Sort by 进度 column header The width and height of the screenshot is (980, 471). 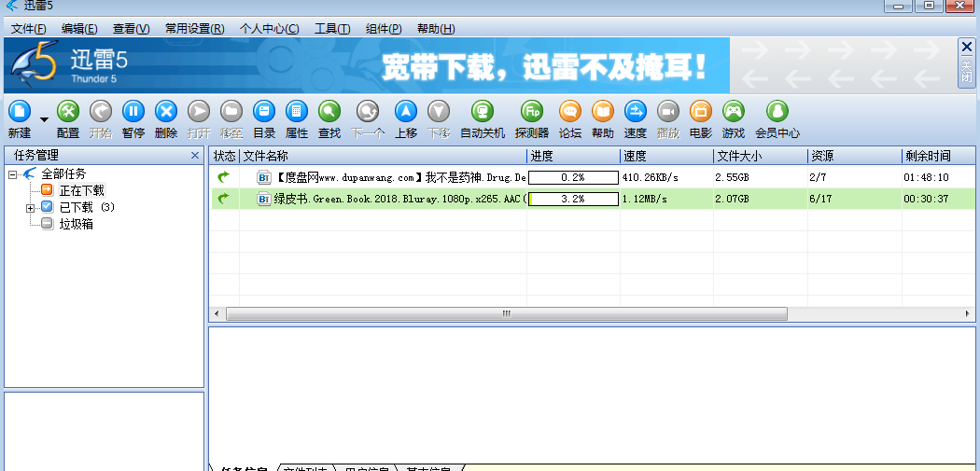[574, 156]
